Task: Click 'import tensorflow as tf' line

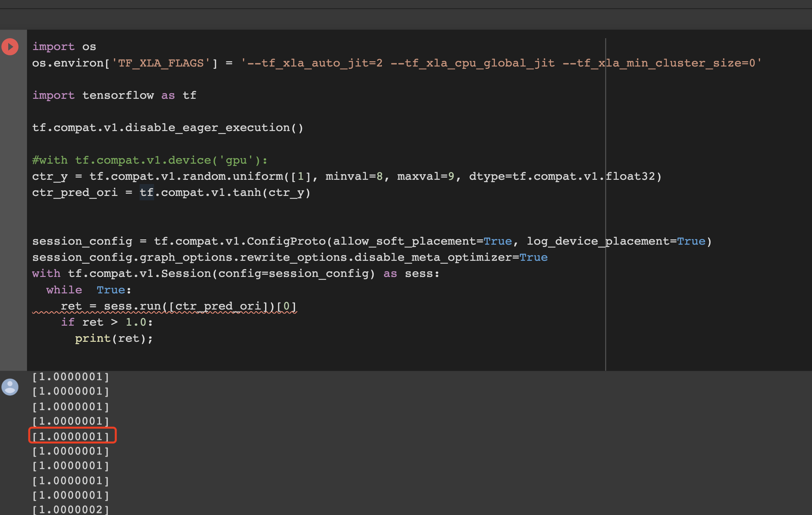Action: (114, 95)
